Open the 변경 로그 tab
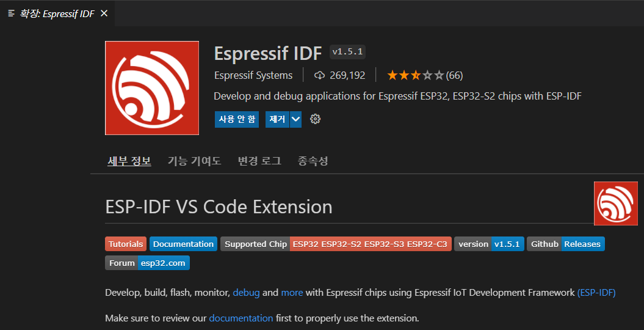The width and height of the screenshot is (644, 330). (x=259, y=161)
